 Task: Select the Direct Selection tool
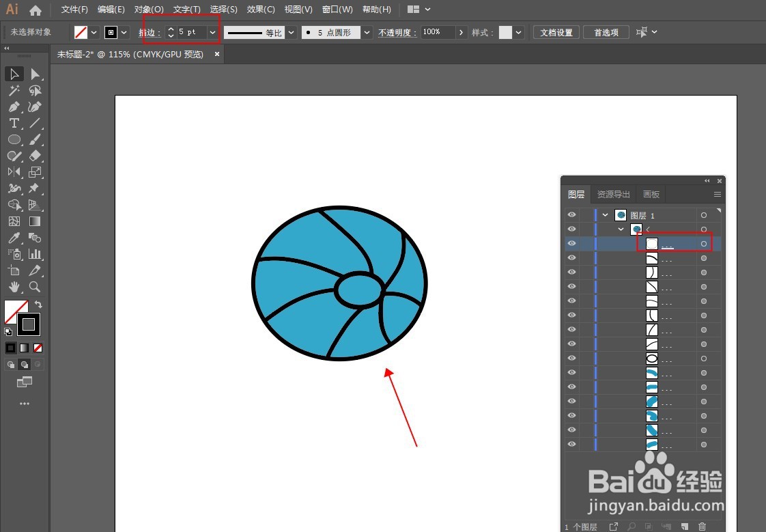(x=35, y=74)
